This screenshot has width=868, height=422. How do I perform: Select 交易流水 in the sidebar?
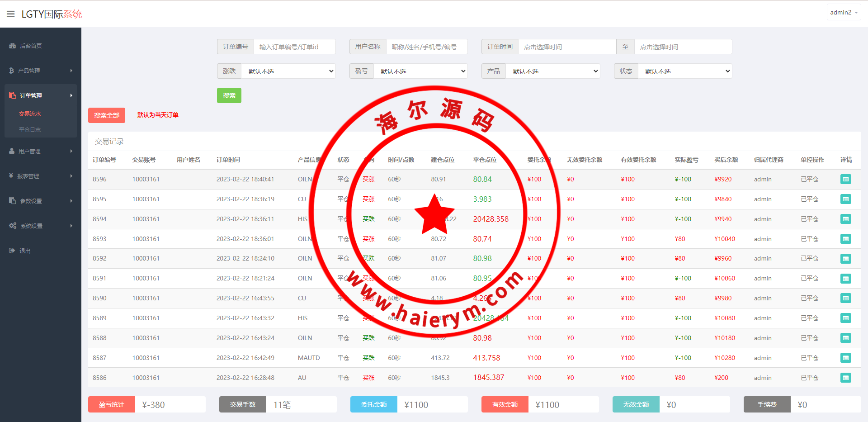tap(30, 114)
